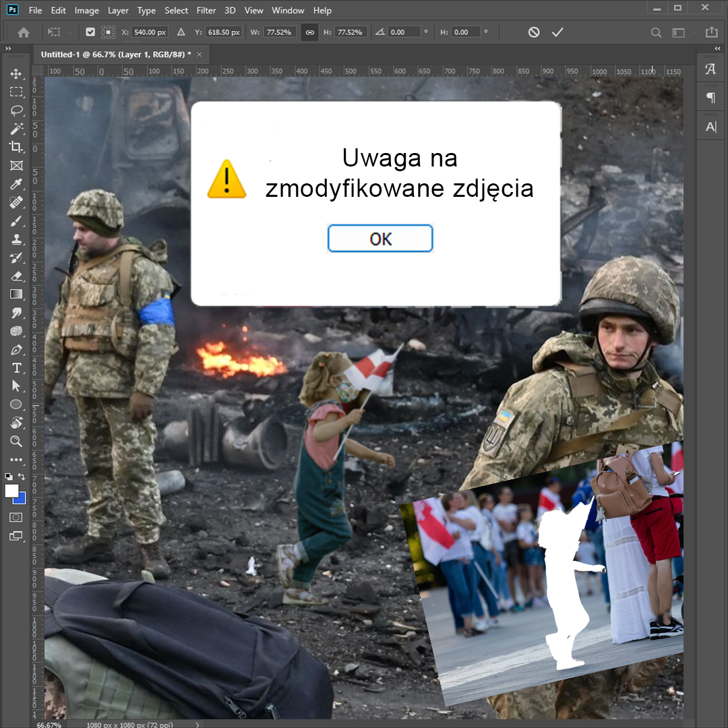728x728 pixels.
Task: Open the workspace switcher dropdown
Action: (679, 32)
